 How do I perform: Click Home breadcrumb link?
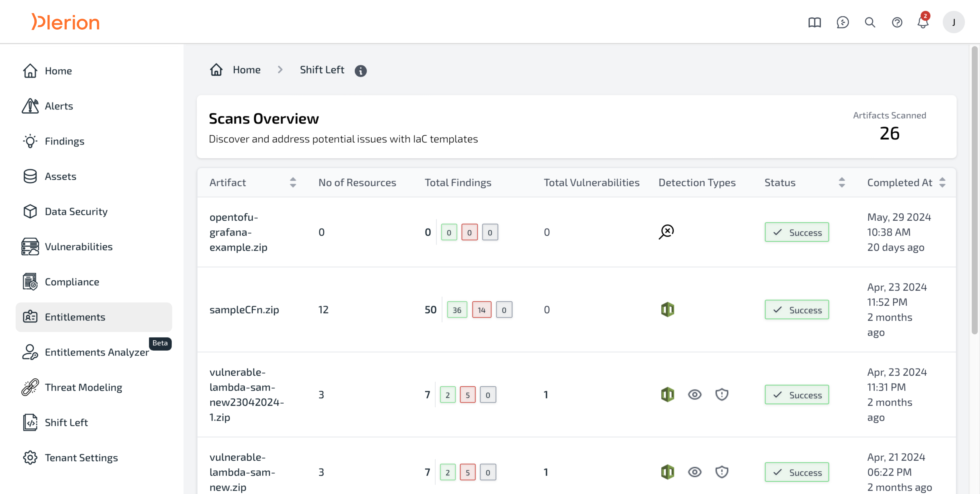[x=246, y=70]
